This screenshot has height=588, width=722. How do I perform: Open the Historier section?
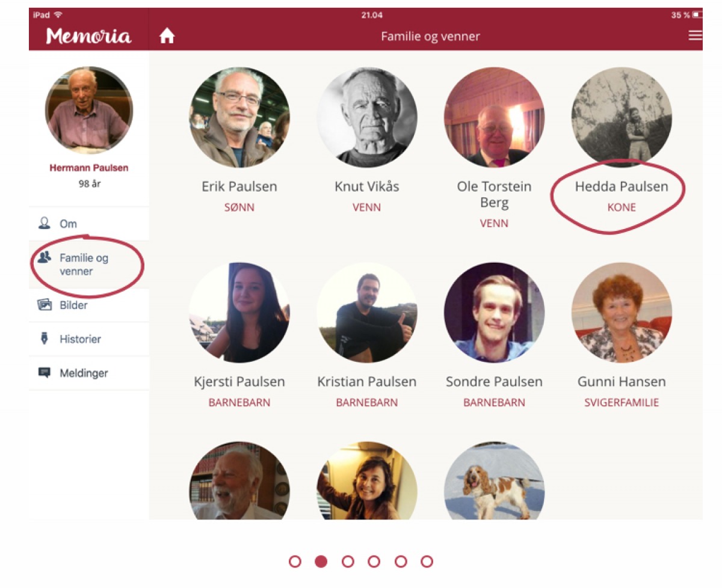(x=89, y=339)
